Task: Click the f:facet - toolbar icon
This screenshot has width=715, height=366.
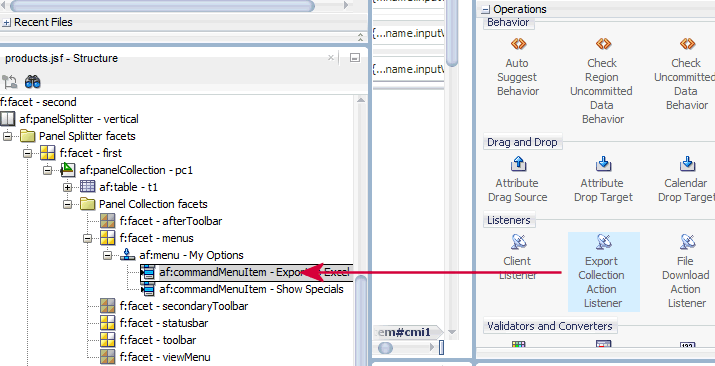Action: tap(108, 340)
